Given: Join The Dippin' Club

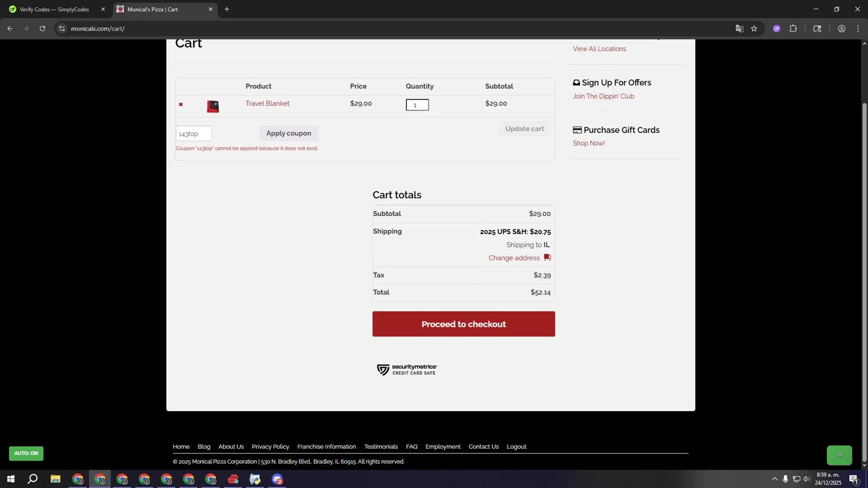Looking at the screenshot, I should [604, 97].
